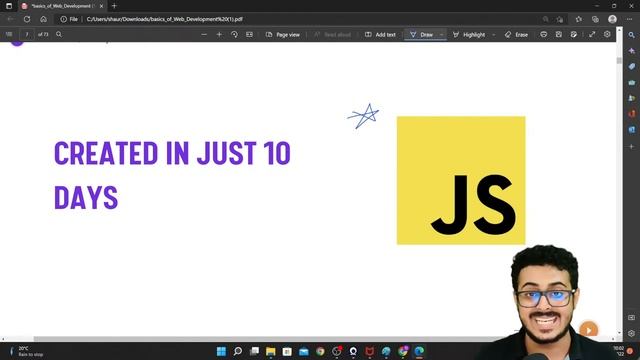Add this page to favorites
640x360 pixels.
[560, 19]
